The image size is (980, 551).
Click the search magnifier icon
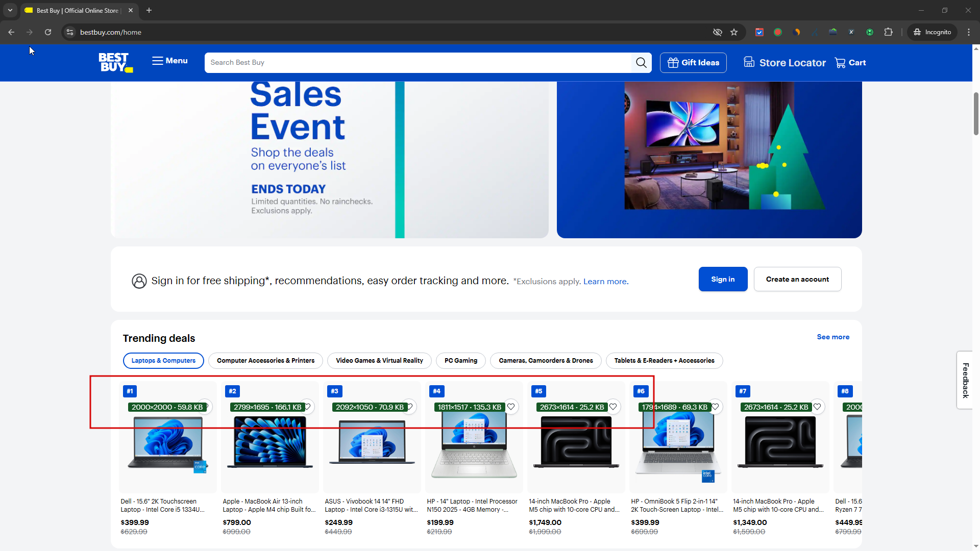point(641,63)
